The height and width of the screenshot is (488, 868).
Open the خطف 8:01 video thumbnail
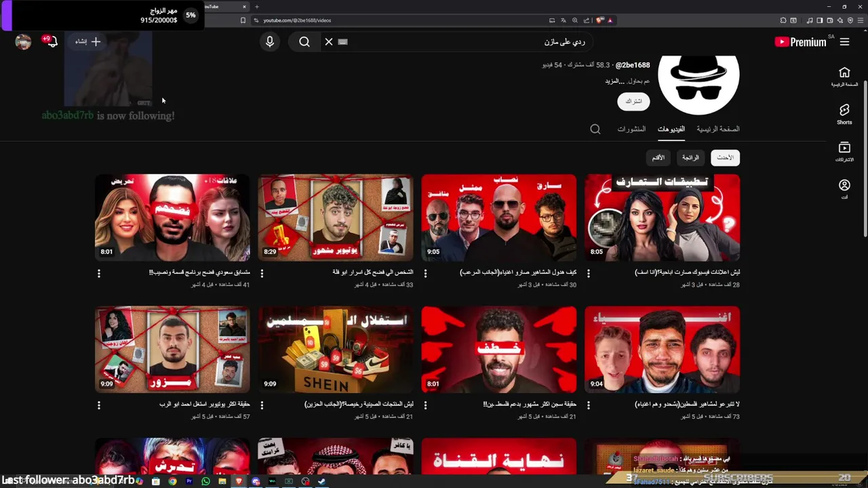pyautogui.click(x=499, y=350)
